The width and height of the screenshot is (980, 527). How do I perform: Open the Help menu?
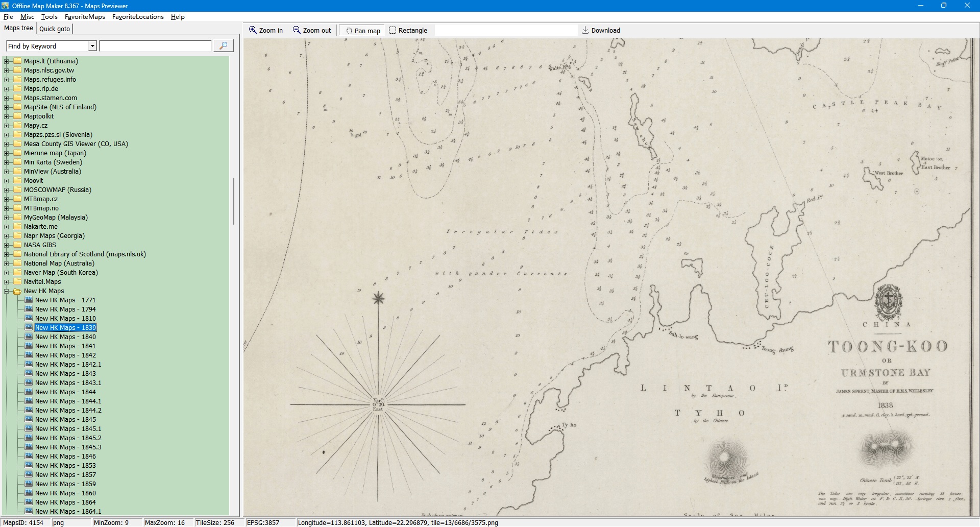coord(178,17)
